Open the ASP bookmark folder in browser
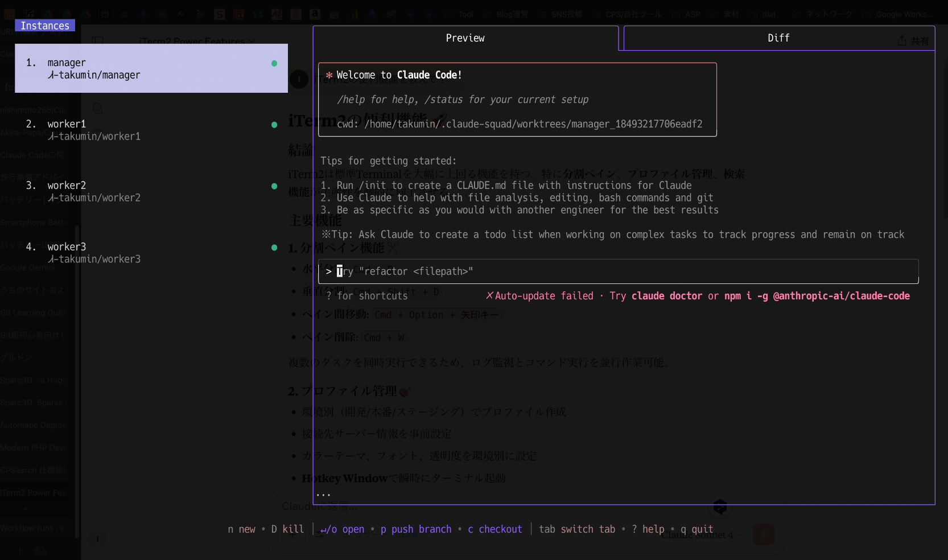The width and height of the screenshot is (948, 560). pyautogui.click(x=687, y=14)
